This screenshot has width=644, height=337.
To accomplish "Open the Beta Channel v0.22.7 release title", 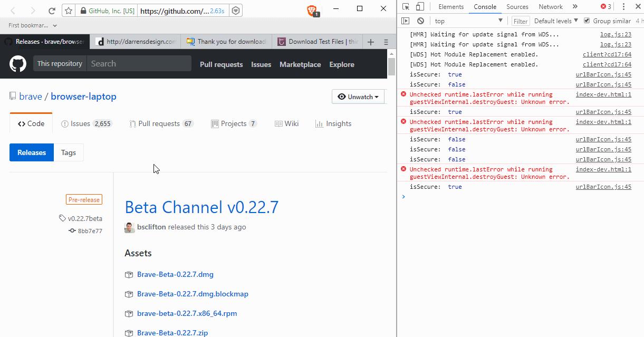I will click(201, 207).
